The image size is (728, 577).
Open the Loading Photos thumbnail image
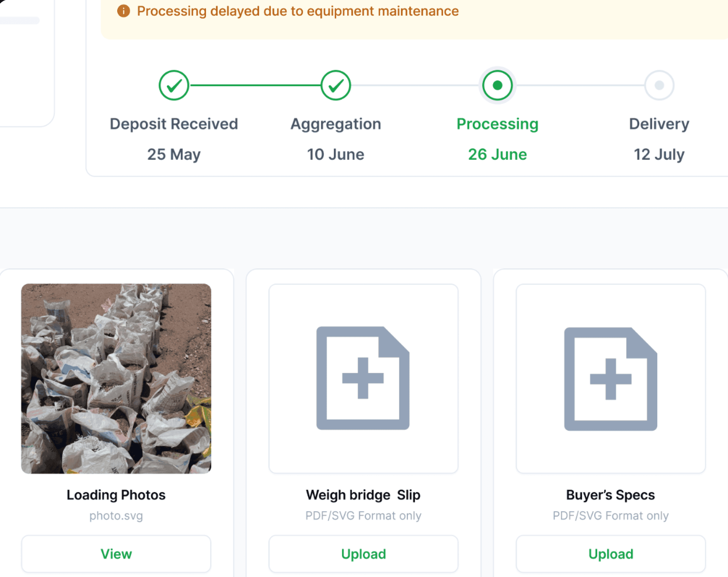click(x=116, y=379)
